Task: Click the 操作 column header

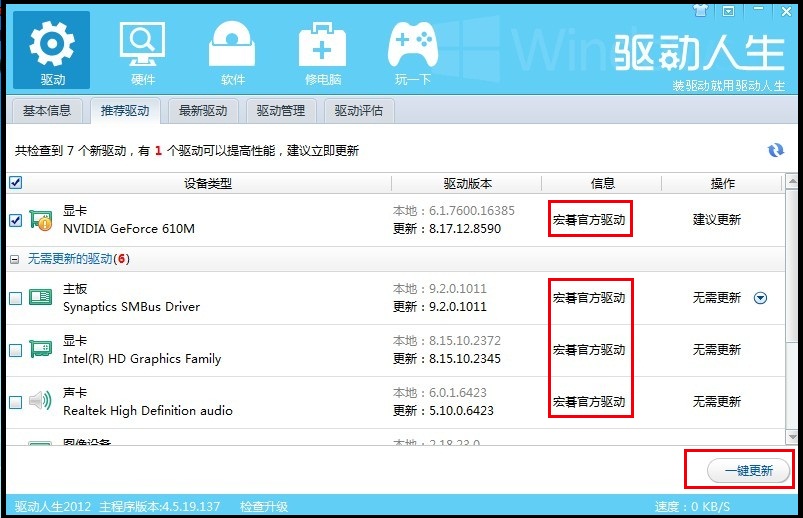Action: click(x=723, y=183)
